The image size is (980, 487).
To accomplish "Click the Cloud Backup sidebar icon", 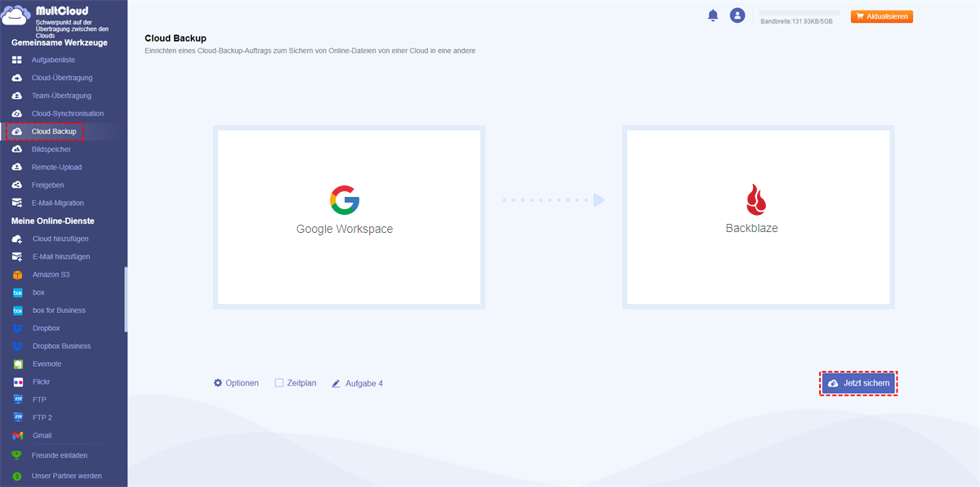I will (x=17, y=132).
